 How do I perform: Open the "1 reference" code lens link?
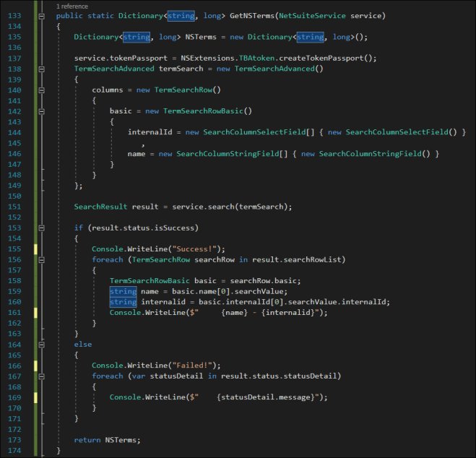72,7
